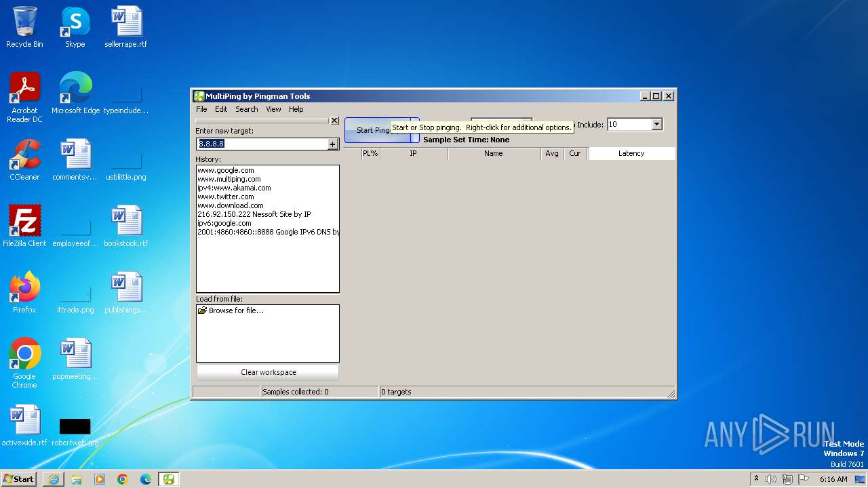The image size is (868, 488).
Task: Click 0 targets status text
Action: pos(397,392)
